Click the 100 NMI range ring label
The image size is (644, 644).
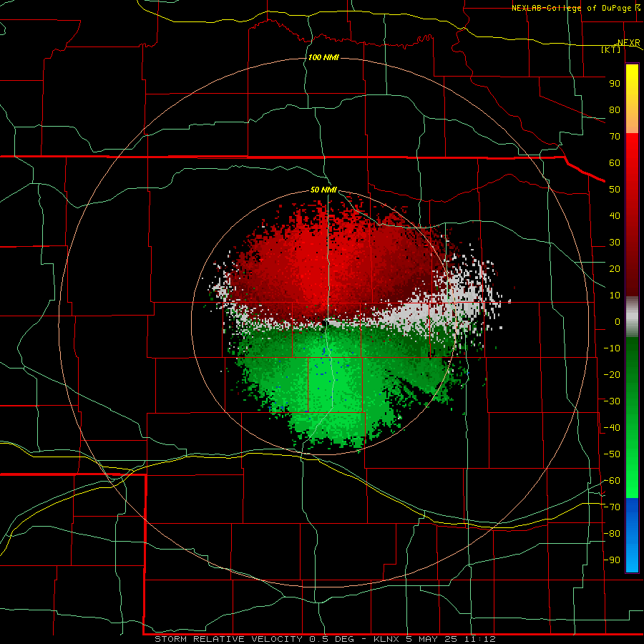(x=323, y=57)
